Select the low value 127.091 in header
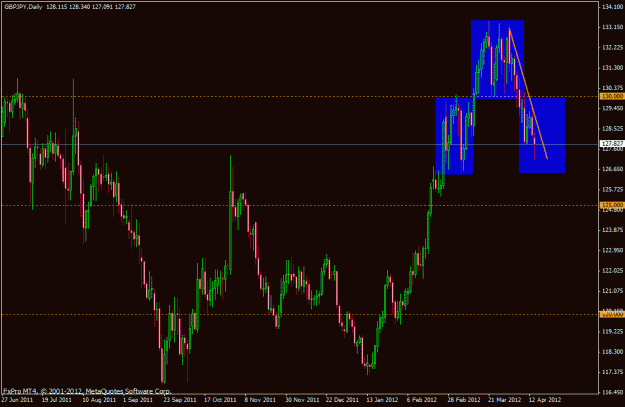This screenshot has height=407, width=625. click(x=102, y=7)
